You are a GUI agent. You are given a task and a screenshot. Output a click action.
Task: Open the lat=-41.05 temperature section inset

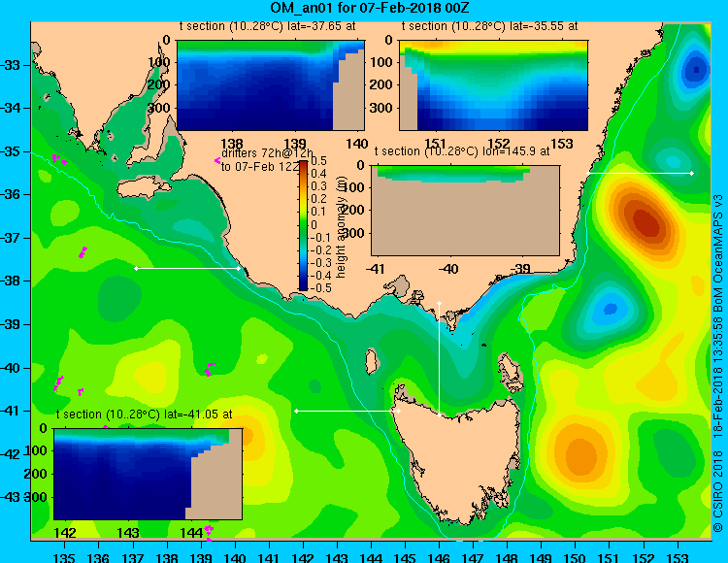[x=149, y=474]
